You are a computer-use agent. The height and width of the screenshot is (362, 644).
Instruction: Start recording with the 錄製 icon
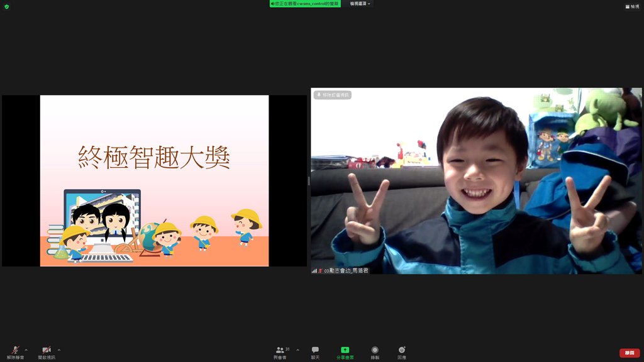[375, 352]
